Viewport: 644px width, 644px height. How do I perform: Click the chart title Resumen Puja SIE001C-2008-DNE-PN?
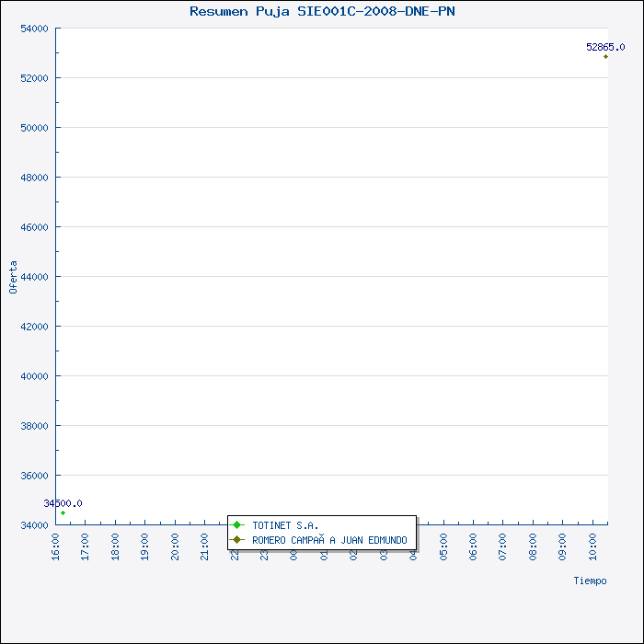(322, 11)
